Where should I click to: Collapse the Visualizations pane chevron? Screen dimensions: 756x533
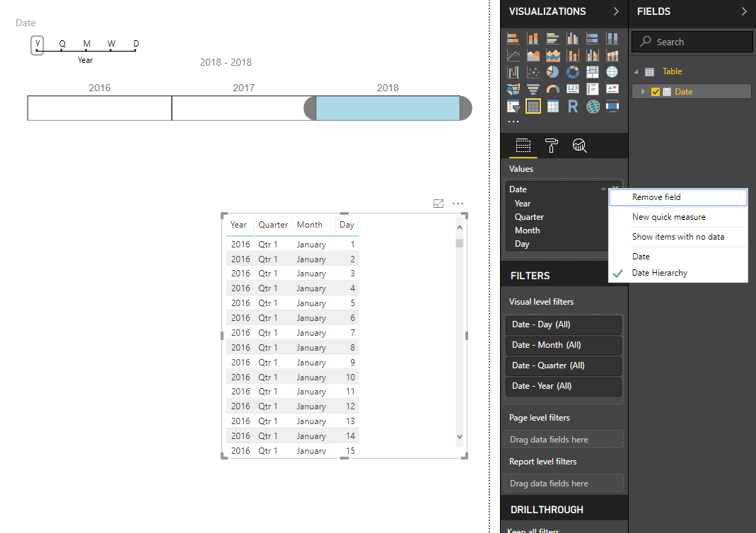point(616,11)
